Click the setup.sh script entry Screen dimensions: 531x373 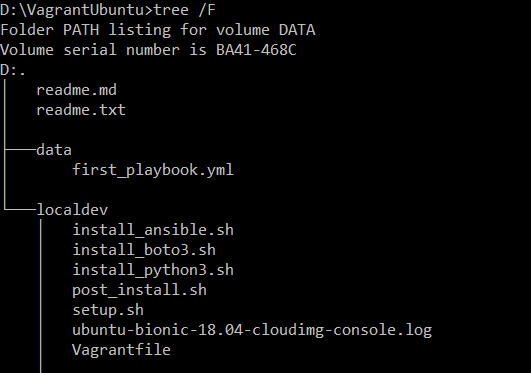click(108, 310)
